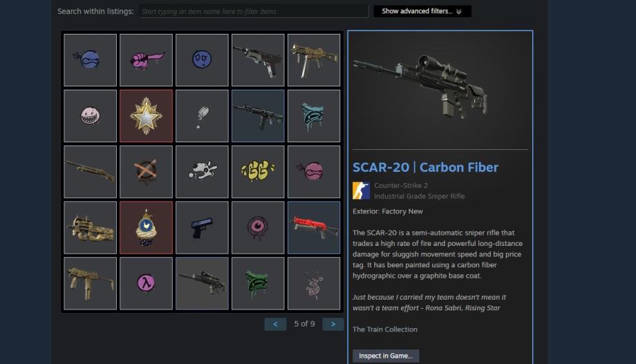Screen dimensions: 636x364
Task: Choose the yellow GG graffiti item
Action: (258, 172)
